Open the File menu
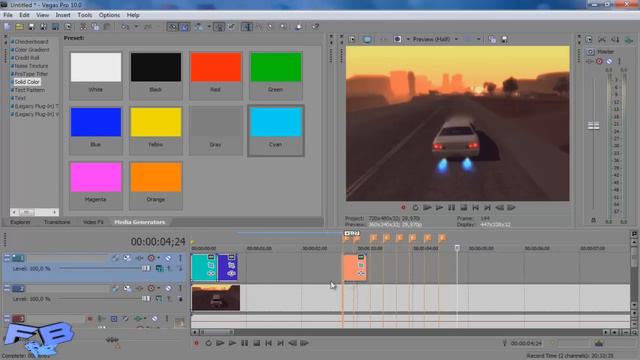The width and height of the screenshot is (640, 360). 8,15
